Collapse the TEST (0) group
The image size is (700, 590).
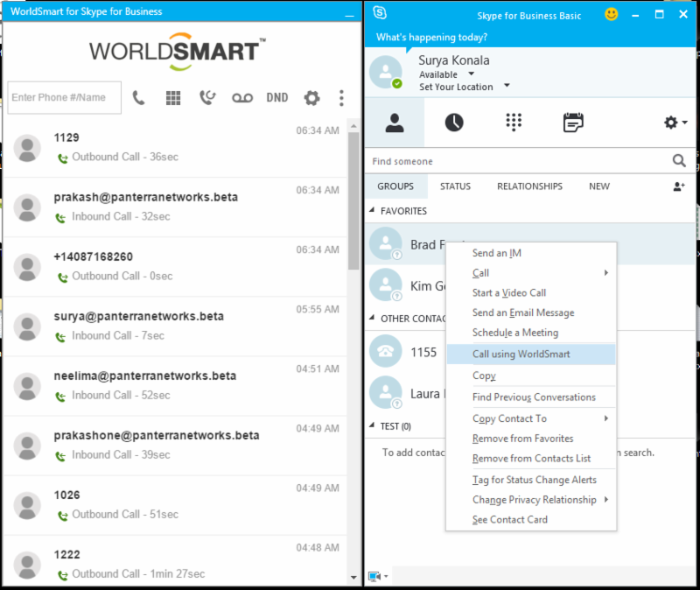371,425
